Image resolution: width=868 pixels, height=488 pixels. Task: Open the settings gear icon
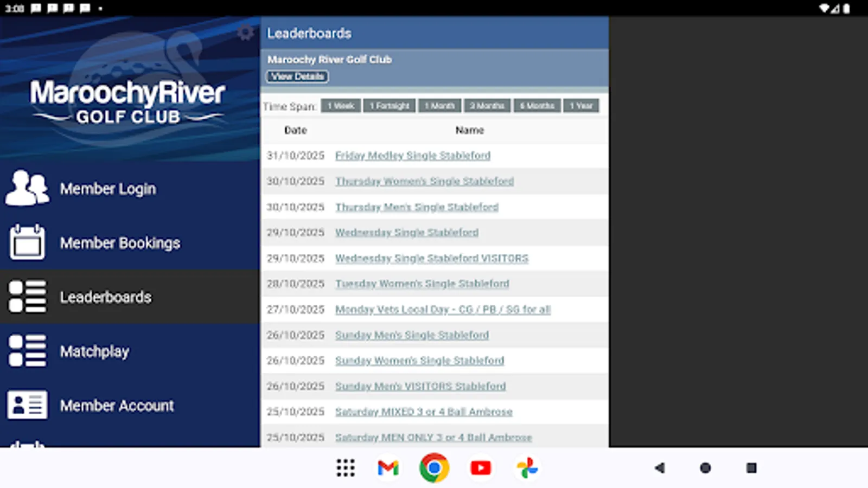[246, 32]
